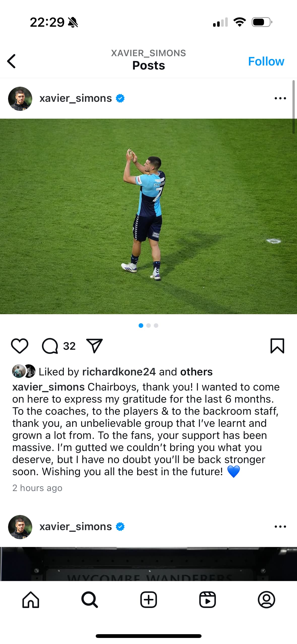Screen dimensions: 297x644
Task: Tap the first post's profile picture avatar
Action: coord(20,99)
